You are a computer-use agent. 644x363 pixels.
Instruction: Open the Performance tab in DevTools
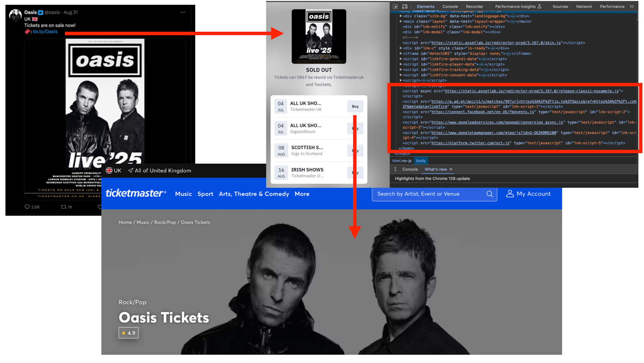612,6
